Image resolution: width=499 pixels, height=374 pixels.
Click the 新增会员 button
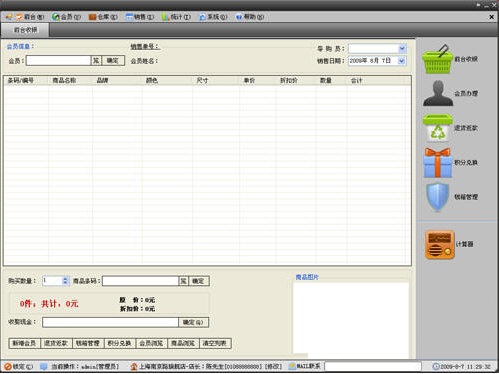tap(24, 343)
